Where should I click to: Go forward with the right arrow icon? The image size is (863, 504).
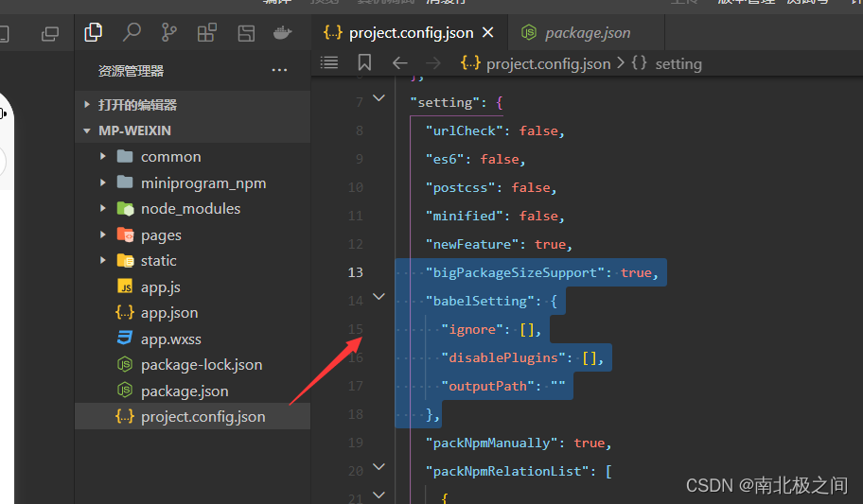(433, 63)
